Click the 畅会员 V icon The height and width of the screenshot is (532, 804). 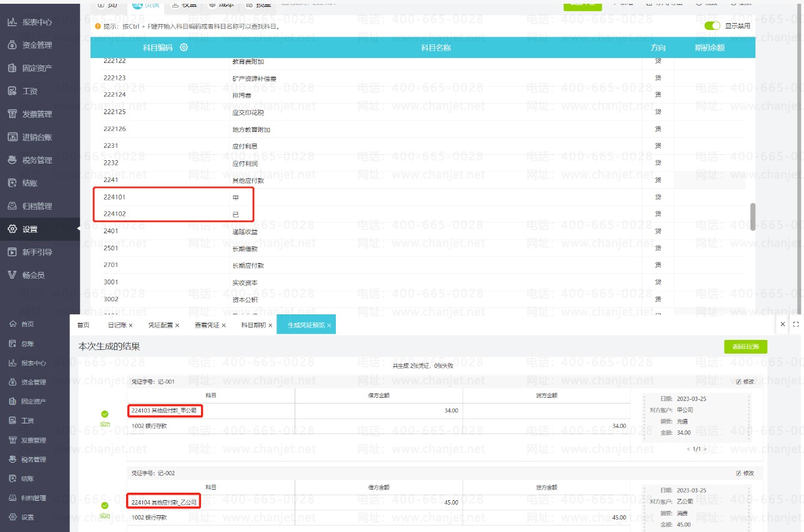coord(12,275)
